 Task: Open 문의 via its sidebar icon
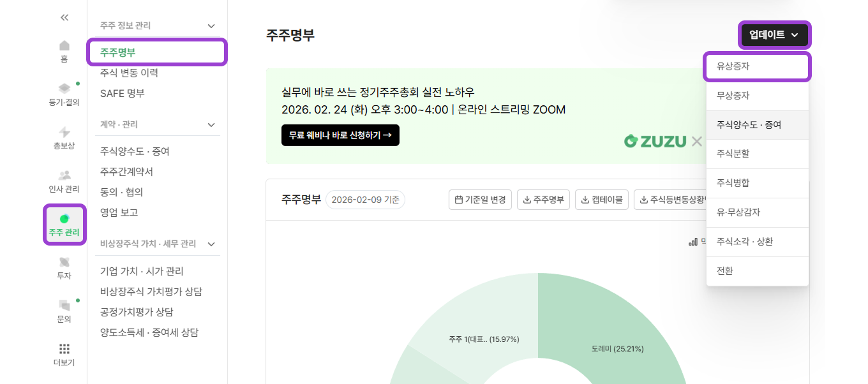[x=64, y=311]
